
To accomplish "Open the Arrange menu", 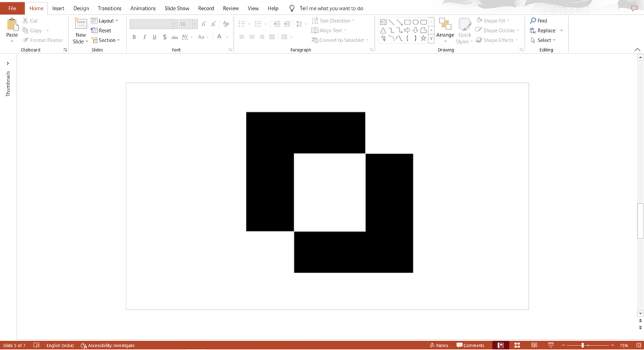I will click(445, 30).
